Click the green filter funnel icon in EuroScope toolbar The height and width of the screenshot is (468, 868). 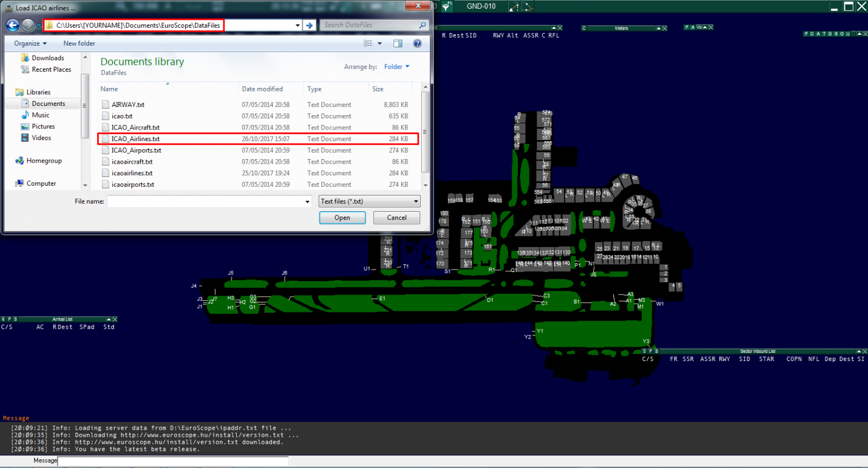pos(447,6)
